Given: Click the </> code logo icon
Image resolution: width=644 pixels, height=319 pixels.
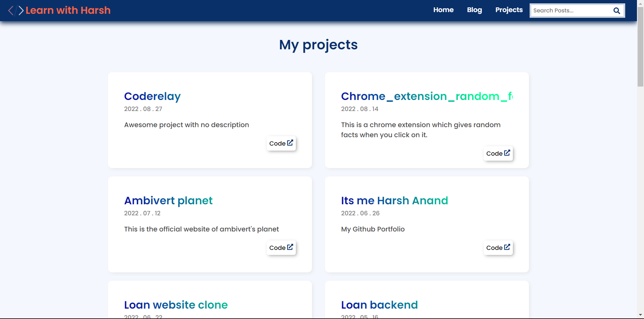Looking at the screenshot, I should click(x=16, y=10).
